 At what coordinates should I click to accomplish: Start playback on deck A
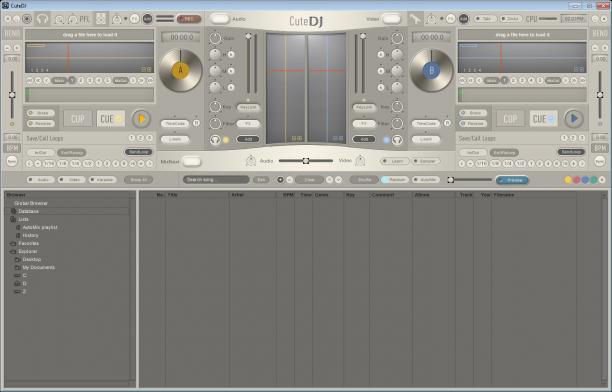[x=141, y=119]
